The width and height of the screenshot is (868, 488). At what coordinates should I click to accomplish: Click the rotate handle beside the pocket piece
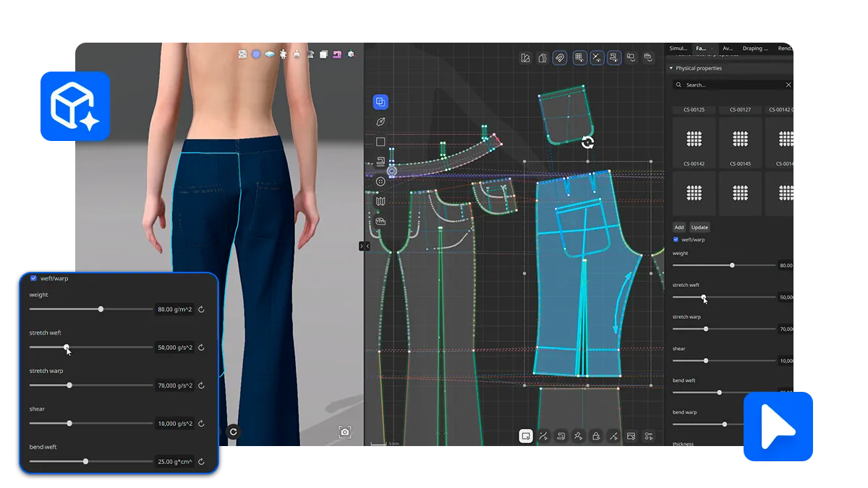click(588, 142)
